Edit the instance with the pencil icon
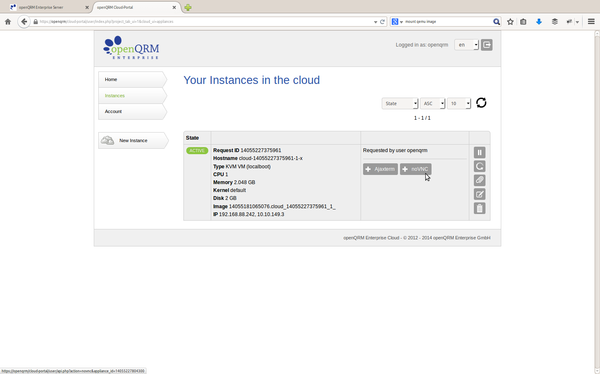This screenshot has width=600, height=374. click(x=479, y=194)
